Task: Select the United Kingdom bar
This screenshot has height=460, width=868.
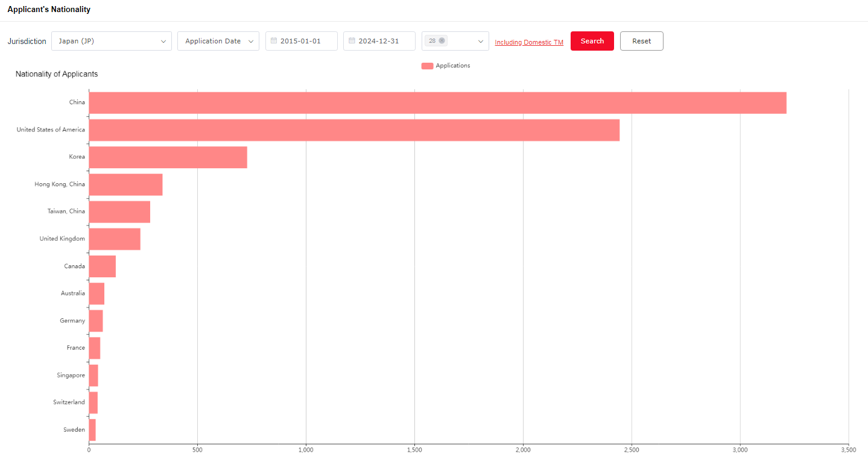Action: 115,239
